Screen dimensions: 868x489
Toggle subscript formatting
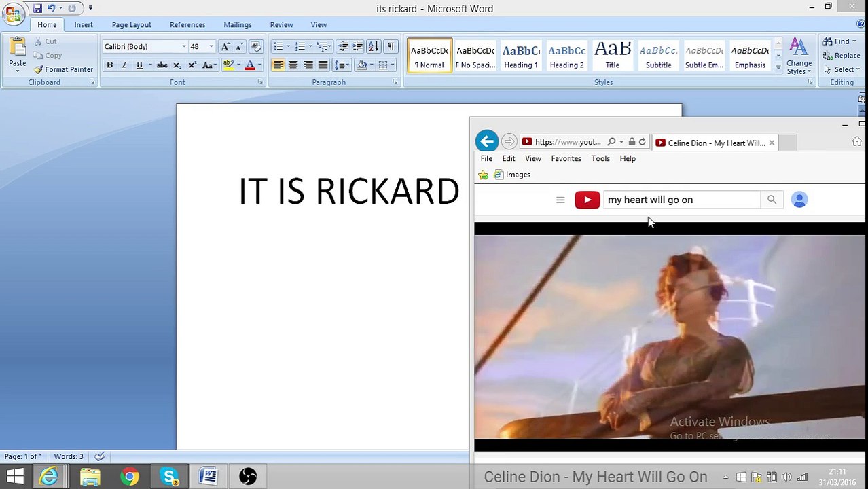click(x=177, y=65)
